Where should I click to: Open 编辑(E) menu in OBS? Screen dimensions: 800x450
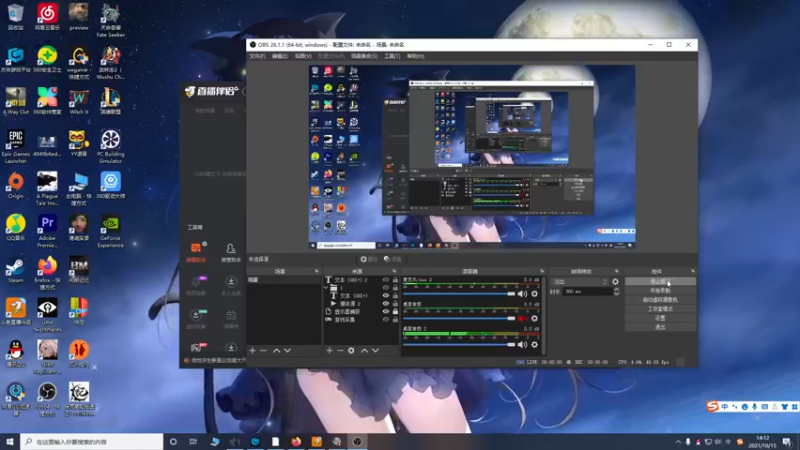[280, 56]
